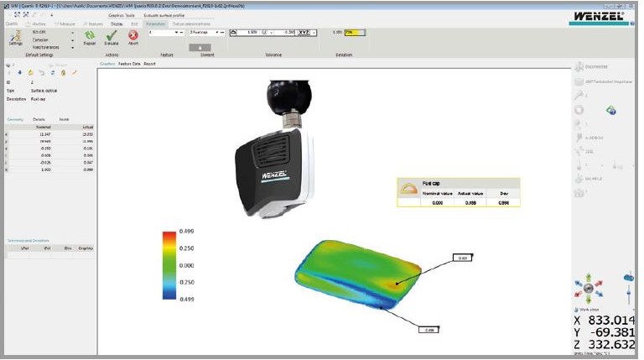The height and width of the screenshot is (360, 644).
Task: Open the Features ribbon tab
Action: pos(93,23)
